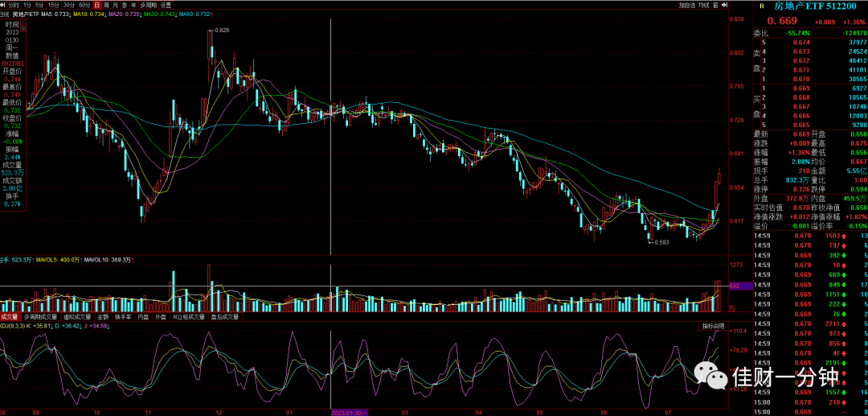The height and width of the screenshot is (416, 868).
Task: Select the 成交量 volume indicator tab
Action: (10, 317)
